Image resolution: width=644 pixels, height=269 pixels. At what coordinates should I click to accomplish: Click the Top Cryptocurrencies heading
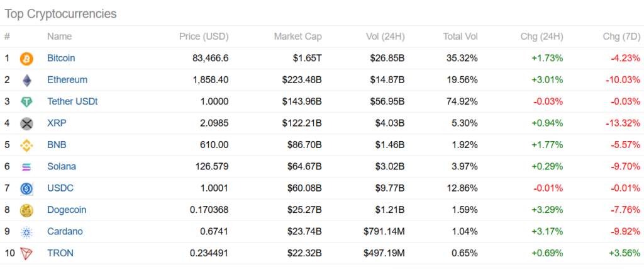click(x=61, y=14)
